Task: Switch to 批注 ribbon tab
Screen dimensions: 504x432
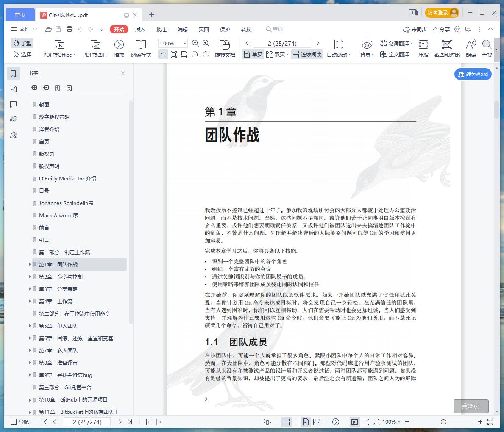Action: tap(162, 29)
